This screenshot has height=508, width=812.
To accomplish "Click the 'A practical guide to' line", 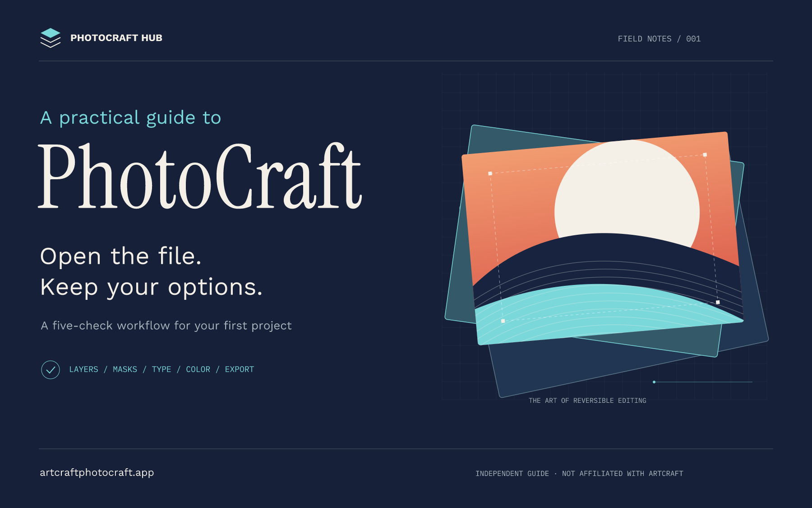I will (x=131, y=118).
